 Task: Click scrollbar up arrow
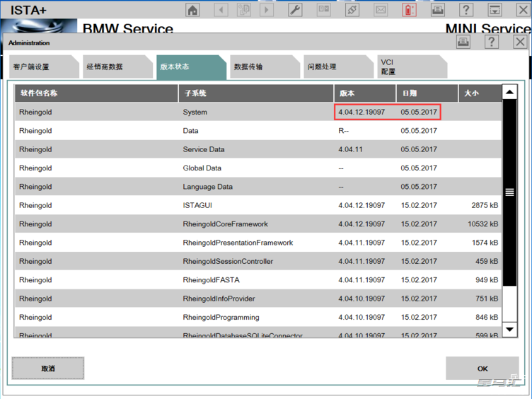[509, 92]
